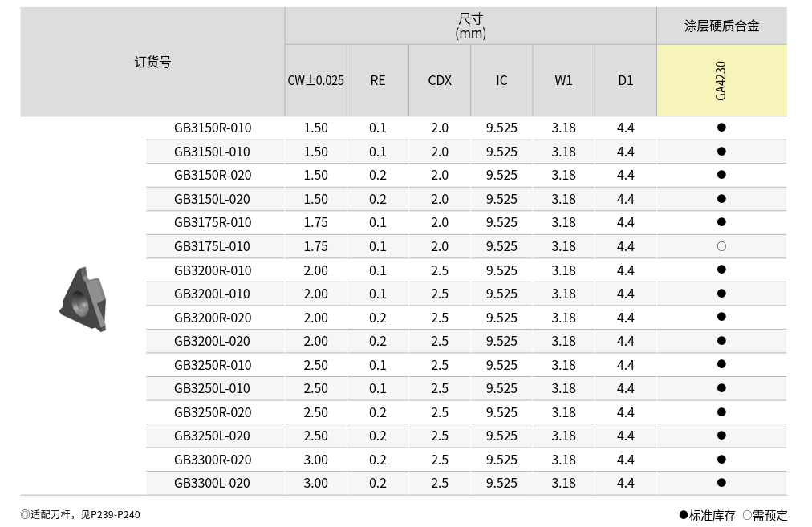The width and height of the screenshot is (812, 527).
Task: Select order number GB3300R-020
Action: click(x=213, y=460)
